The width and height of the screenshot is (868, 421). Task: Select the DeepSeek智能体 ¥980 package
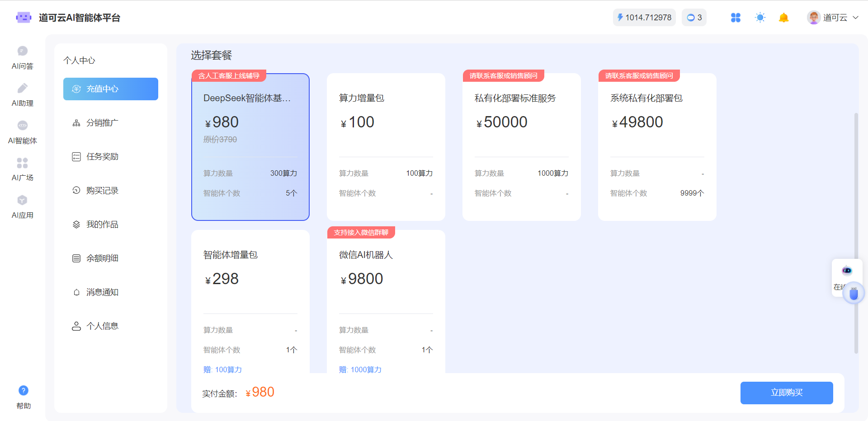[x=250, y=147]
